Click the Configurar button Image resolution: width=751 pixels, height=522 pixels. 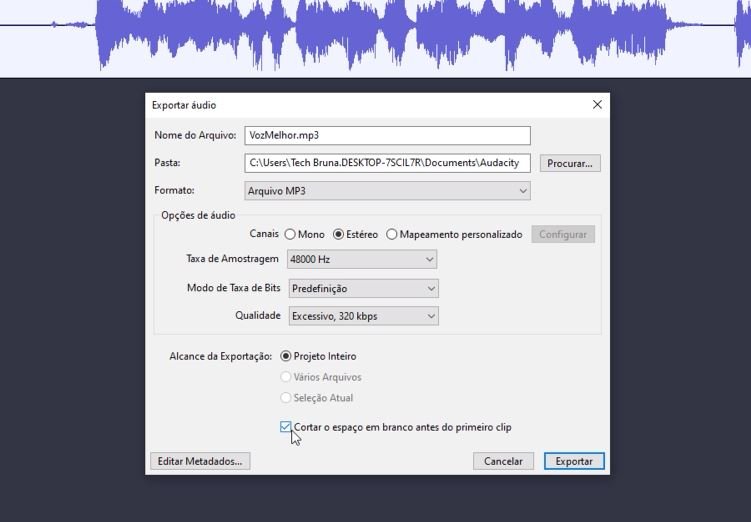[563, 235]
